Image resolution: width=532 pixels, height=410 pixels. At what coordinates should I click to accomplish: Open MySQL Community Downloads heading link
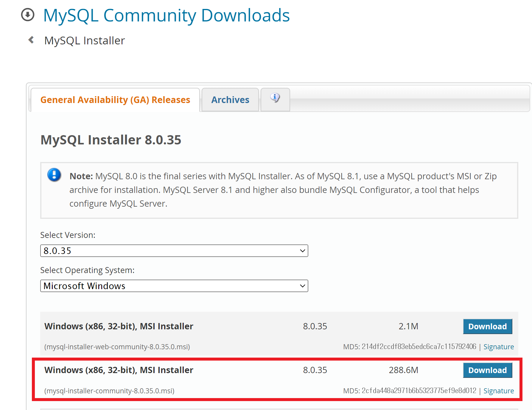pyautogui.click(x=166, y=15)
